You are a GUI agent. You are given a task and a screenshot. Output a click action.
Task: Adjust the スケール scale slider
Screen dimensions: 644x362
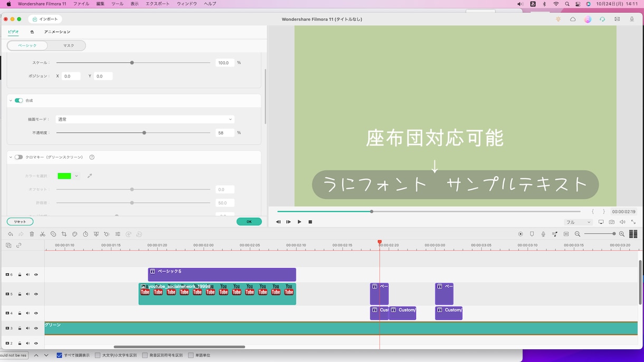(x=133, y=63)
